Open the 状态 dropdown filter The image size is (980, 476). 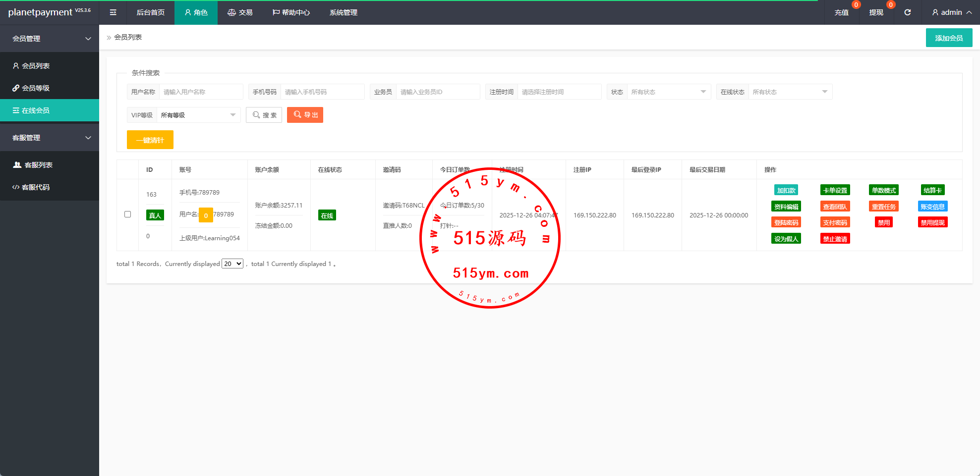(668, 92)
